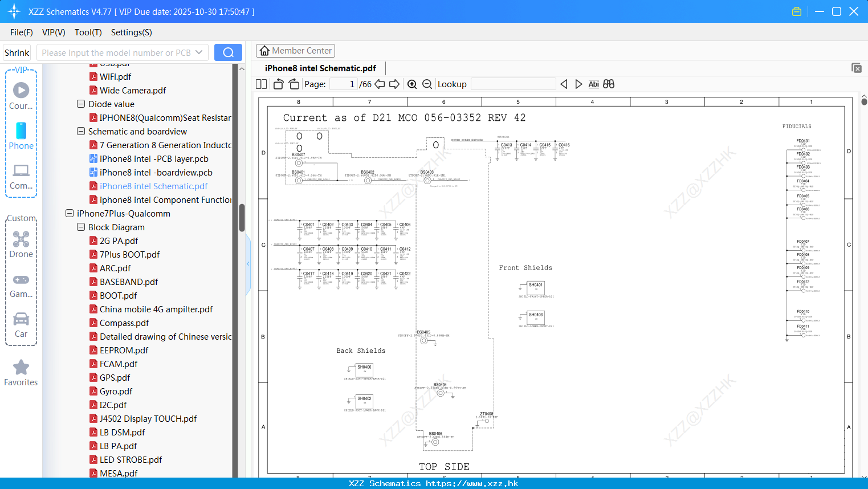Viewport: 868px width, 489px height.
Task: Open J4502 Display TOUCH.pdf
Action: coord(148,419)
